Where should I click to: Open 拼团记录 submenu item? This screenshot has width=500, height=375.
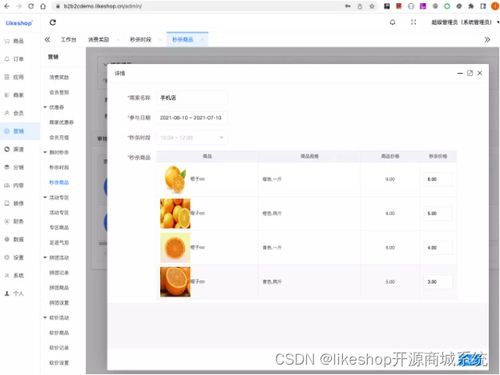[x=59, y=272]
